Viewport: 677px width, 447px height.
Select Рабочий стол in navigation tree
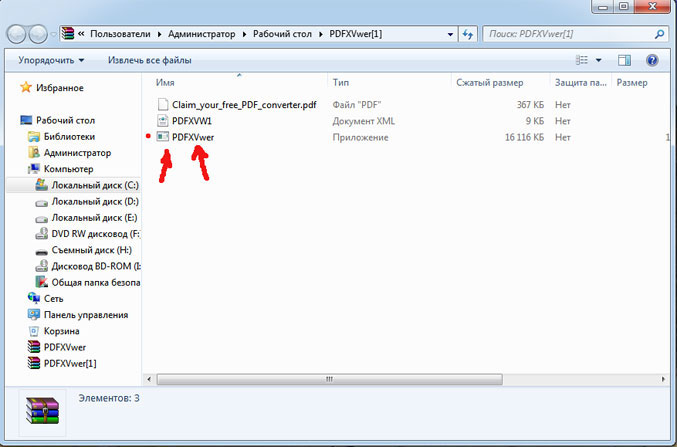point(66,120)
